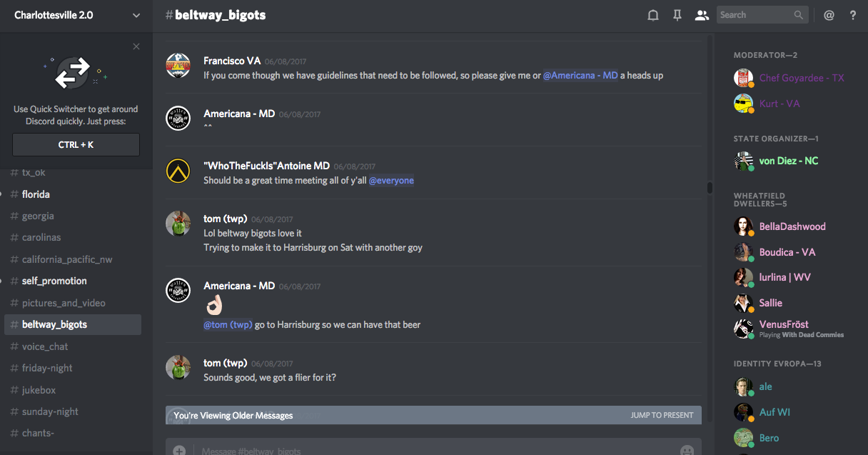This screenshot has height=455, width=868.
Task: Switch to the self_promotion channel
Action: point(54,281)
